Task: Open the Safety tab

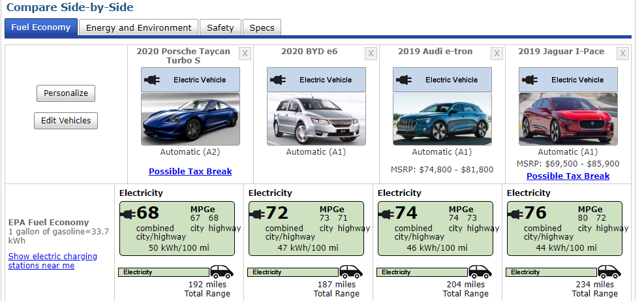Action: pyautogui.click(x=220, y=28)
